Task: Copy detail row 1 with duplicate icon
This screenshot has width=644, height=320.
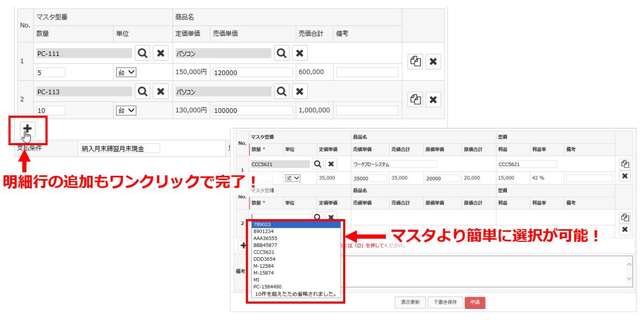Action: (x=416, y=62)
